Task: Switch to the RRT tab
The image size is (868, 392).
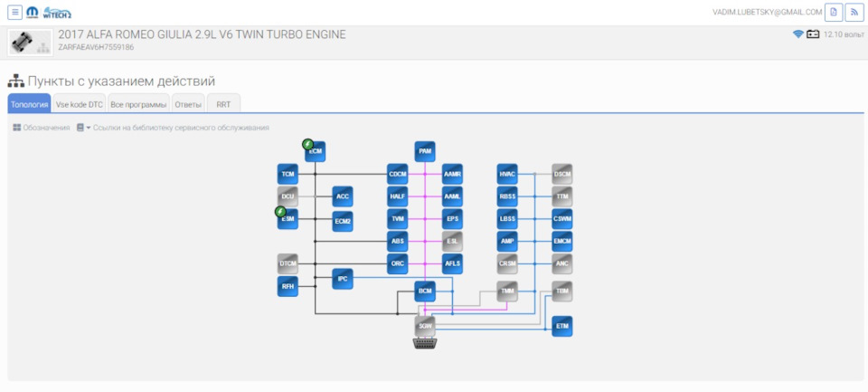Action: pyautogui.click(x=223, y=104)
